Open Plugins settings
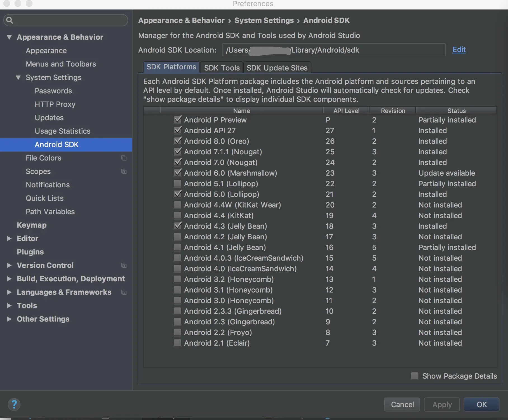This screenshot has height=420, width=508. pos(30,252)
